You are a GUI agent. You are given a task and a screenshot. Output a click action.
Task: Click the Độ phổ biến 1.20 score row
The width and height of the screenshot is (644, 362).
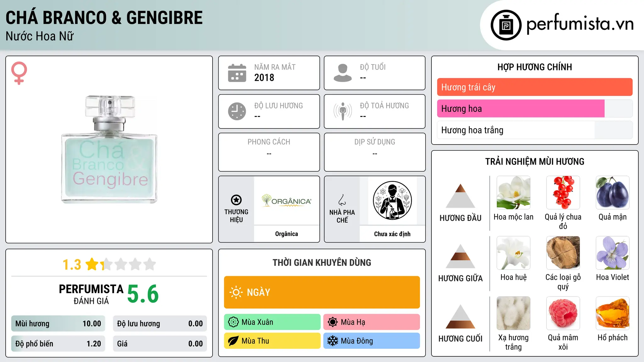pos(58,344)
